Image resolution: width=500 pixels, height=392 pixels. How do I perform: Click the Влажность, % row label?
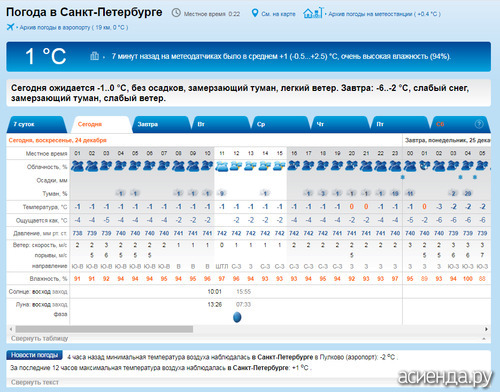pyautogui.click(x=48, y=279)
